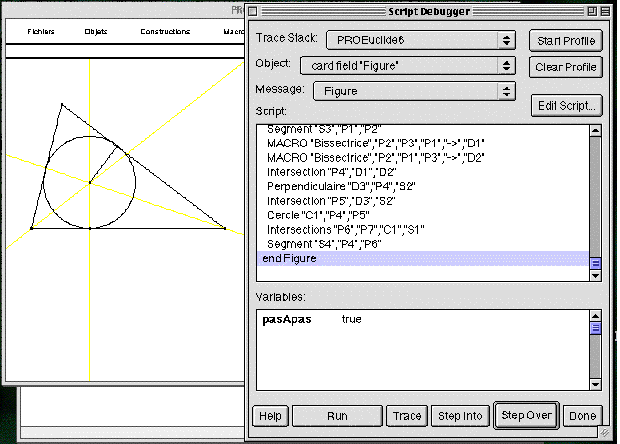
Task: Click the script list scrollbar thumb
Action: [595, 264]
